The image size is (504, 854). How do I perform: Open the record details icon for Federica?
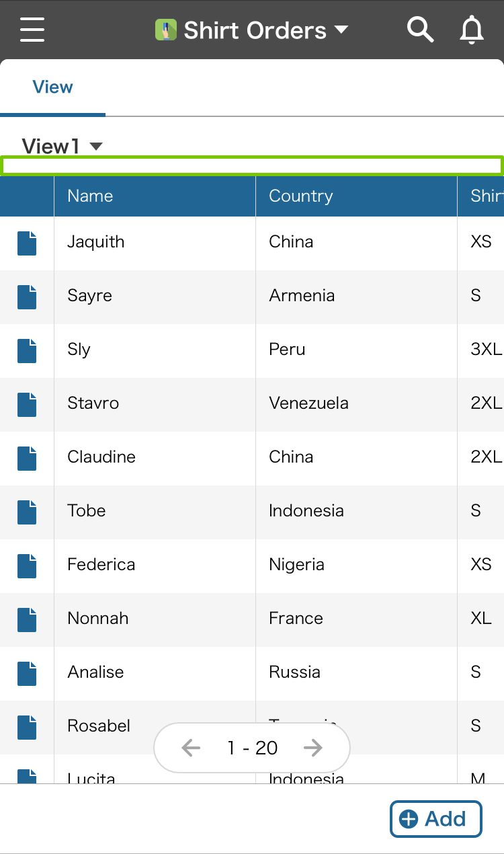[27, 566]
